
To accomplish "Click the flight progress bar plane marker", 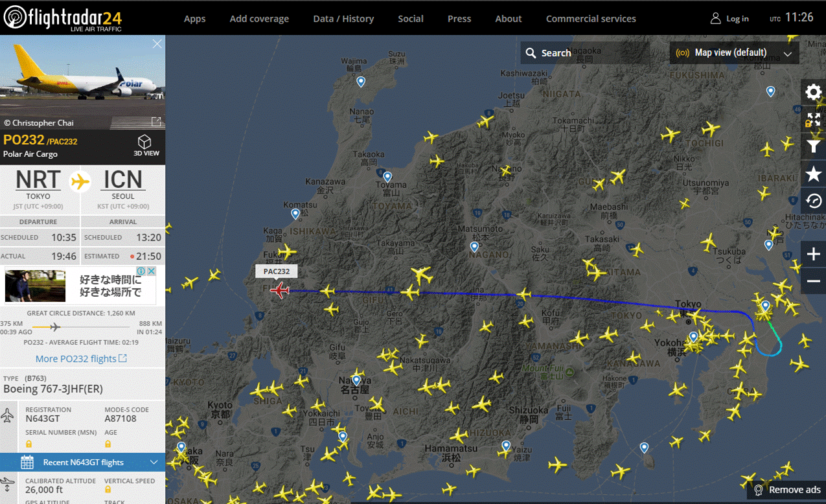I will (x=54, y=326).
